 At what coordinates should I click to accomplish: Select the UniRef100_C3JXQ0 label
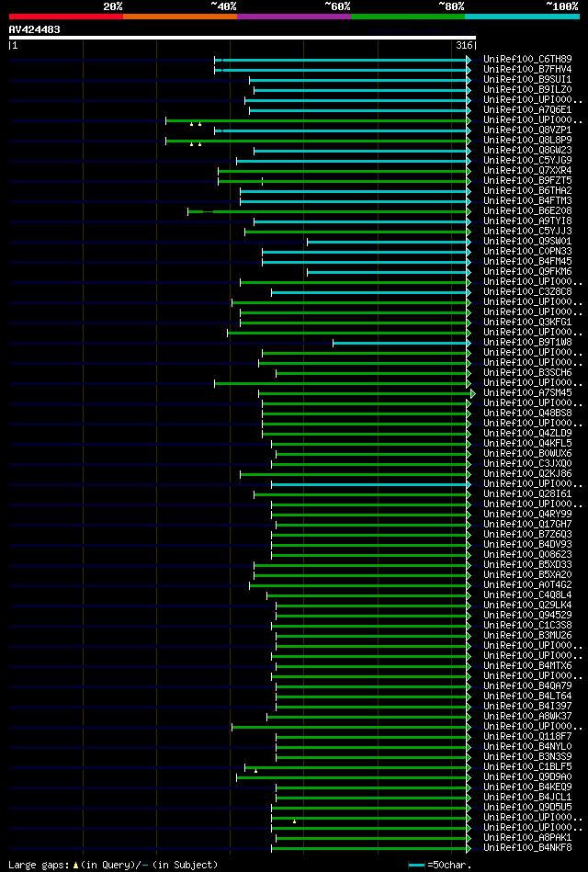tap(527, 464)
